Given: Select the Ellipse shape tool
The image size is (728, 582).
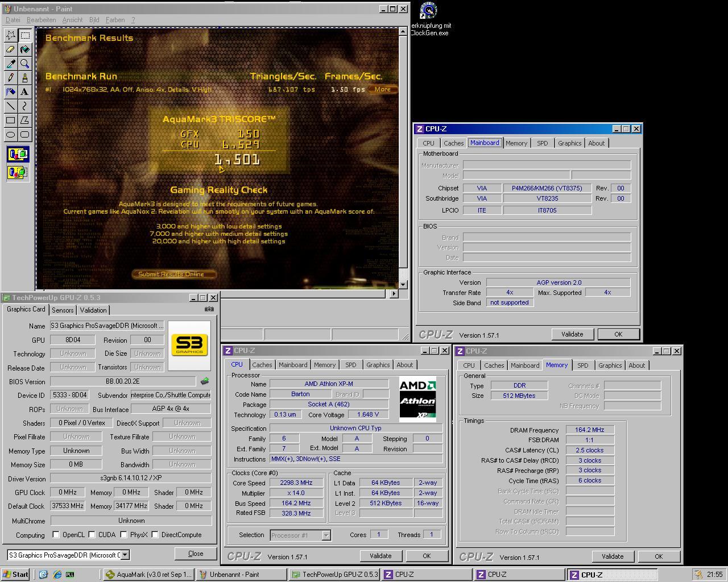Looking at the screenshot, I should pyautogui.click(x=11, y=134).
